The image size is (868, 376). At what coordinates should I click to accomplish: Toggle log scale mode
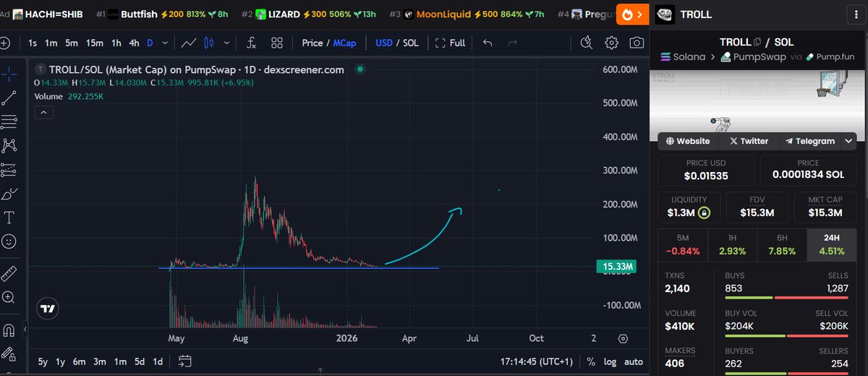[x=611, y=361]
